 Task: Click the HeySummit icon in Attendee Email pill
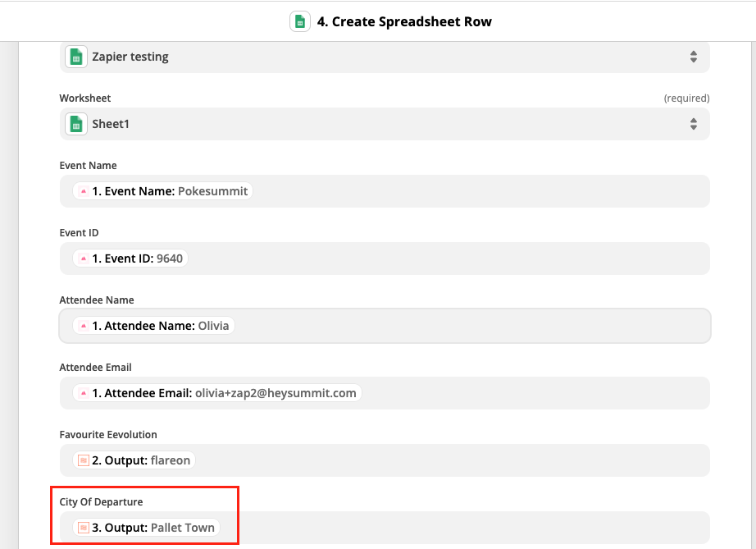click(x=84, y=393)
